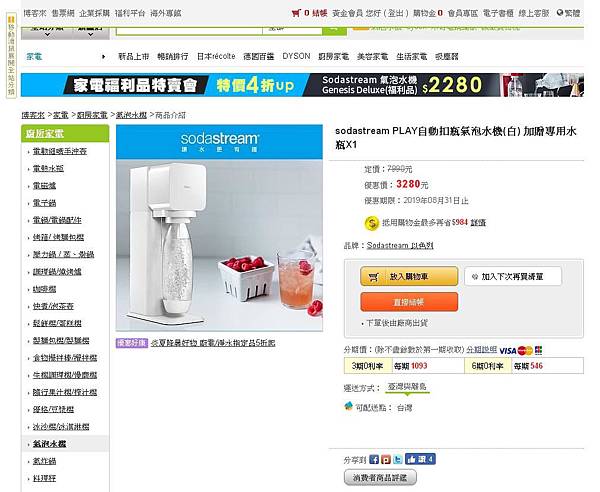The width and height of the screenshot is (600, 492).
Task: Click green search button beside search box
Action: point(334,30)
